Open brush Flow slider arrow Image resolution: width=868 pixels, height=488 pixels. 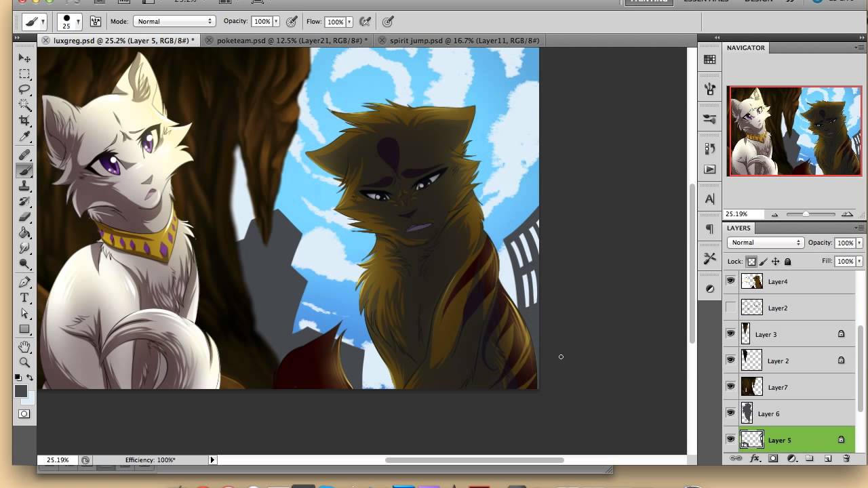tap(350, 22)
